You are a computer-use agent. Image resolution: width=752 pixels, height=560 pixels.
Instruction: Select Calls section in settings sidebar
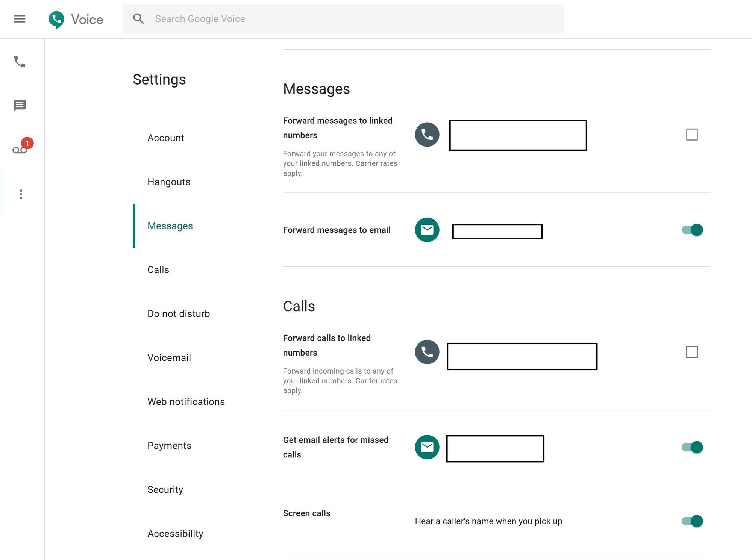click(158, 269)
